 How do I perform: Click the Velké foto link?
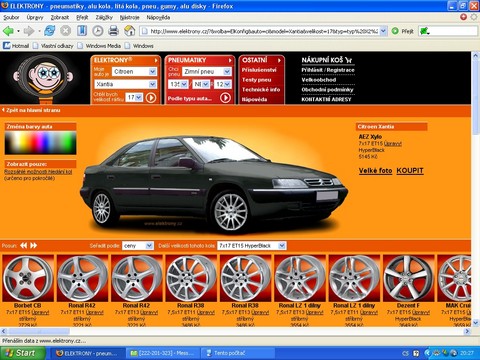tap(375, 171)
